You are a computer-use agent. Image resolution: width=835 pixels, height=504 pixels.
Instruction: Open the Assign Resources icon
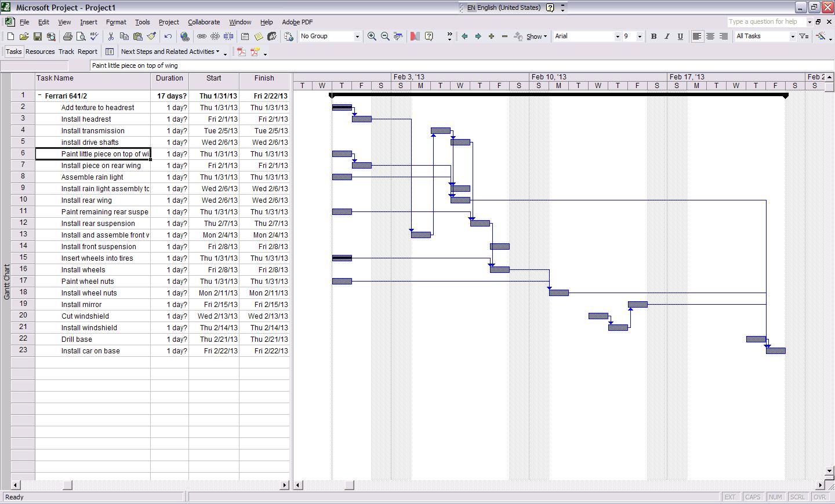[271, 36]
